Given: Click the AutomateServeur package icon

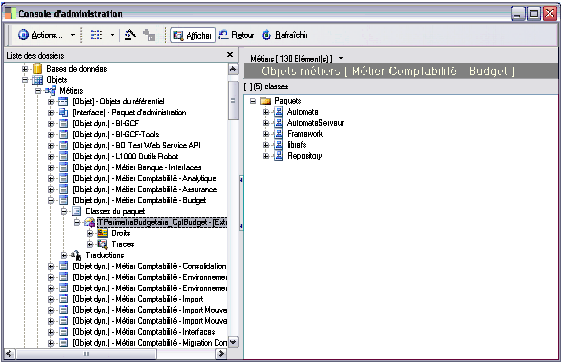Looking at the screenshot, I should point(278,123).
